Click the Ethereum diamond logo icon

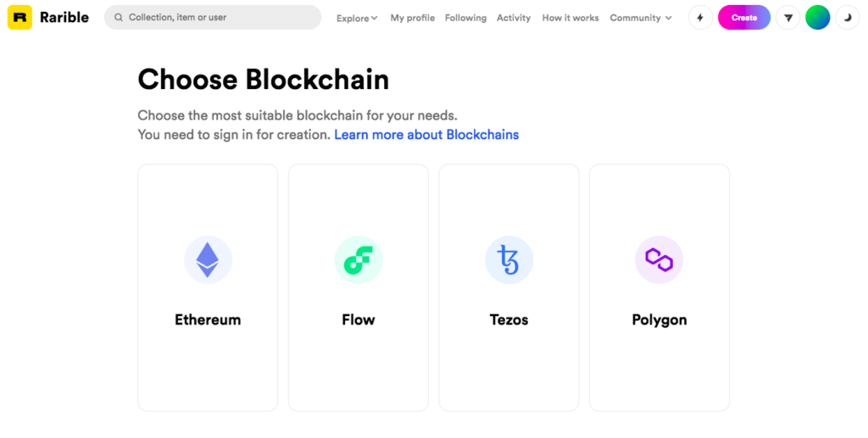point(208,259)
